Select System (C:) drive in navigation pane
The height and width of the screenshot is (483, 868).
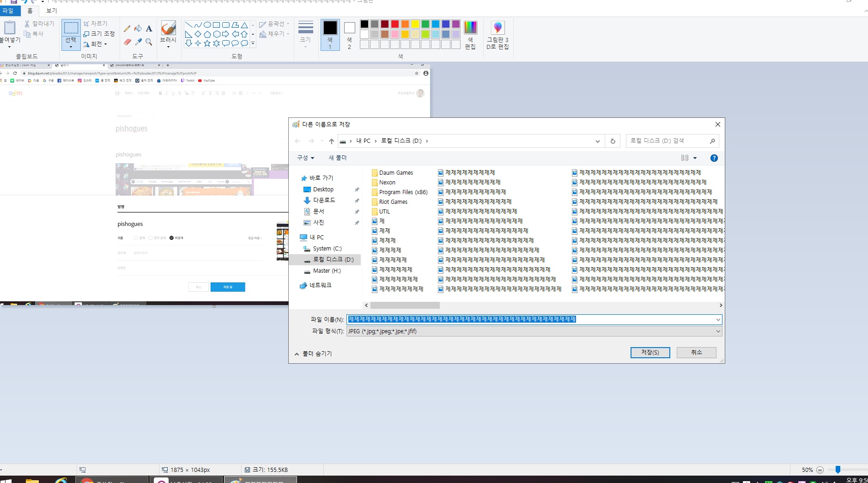tap(327, 249)
